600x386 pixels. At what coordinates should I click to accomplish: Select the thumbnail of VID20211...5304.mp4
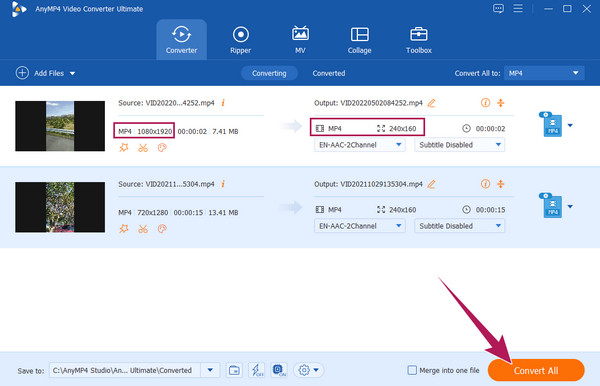pyautogui.click(x=60, y=207)
